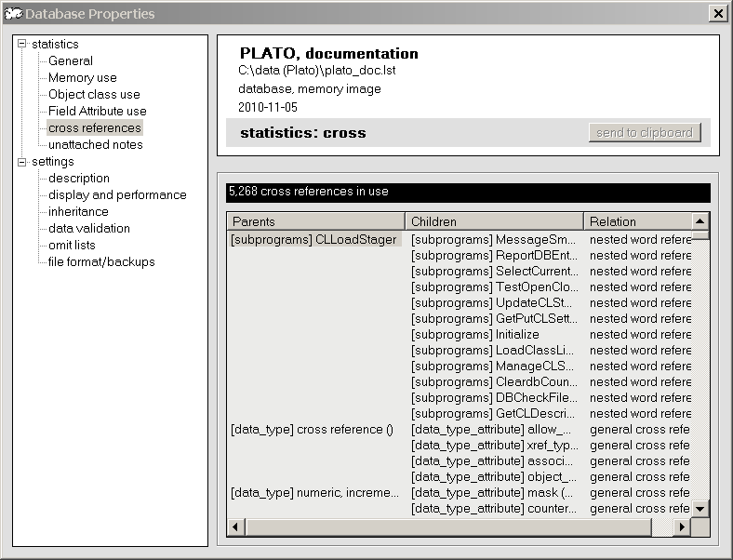Open data validation settings
Image resolution: width=733 pixels, height=560 pixels.
[x=89, y=229]
